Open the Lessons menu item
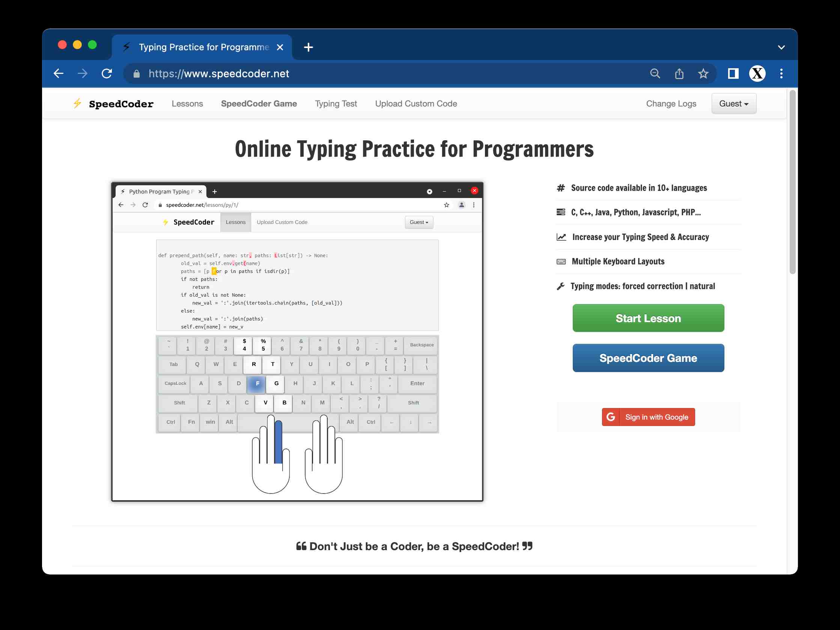840x630 pixels. 187,103
